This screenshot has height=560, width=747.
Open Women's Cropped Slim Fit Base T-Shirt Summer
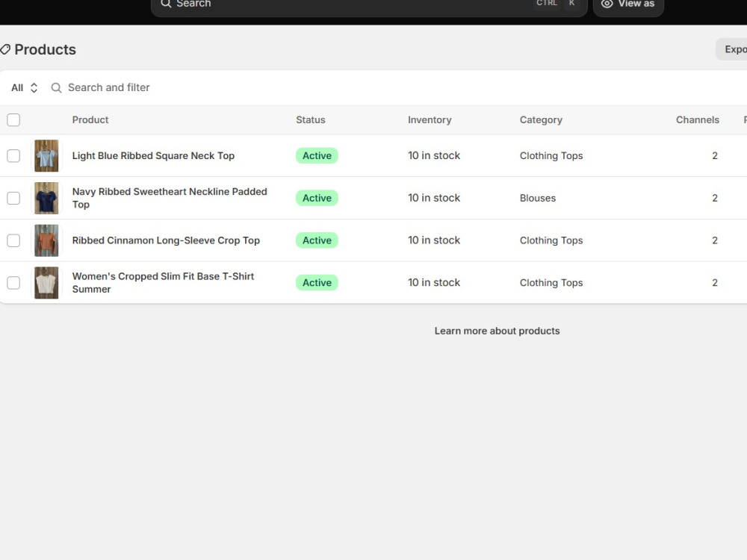pyautogui.click(x=163, y=283)
